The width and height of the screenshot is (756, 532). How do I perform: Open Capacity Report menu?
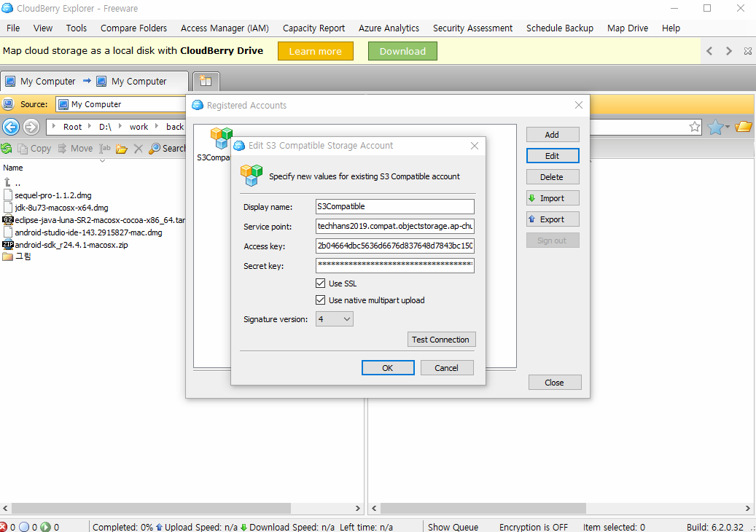[x=314, y=28]
